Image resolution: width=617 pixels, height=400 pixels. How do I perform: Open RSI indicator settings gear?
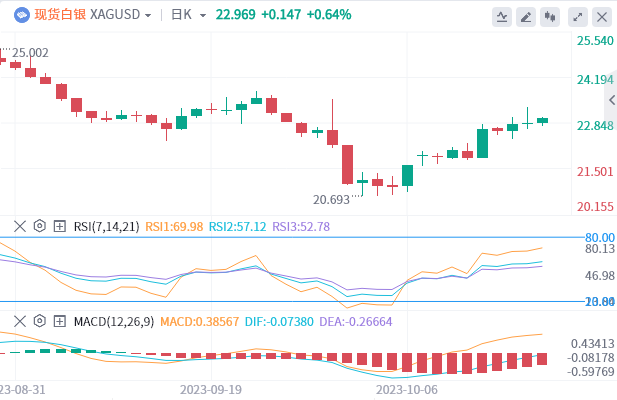[x=41, y=226]
